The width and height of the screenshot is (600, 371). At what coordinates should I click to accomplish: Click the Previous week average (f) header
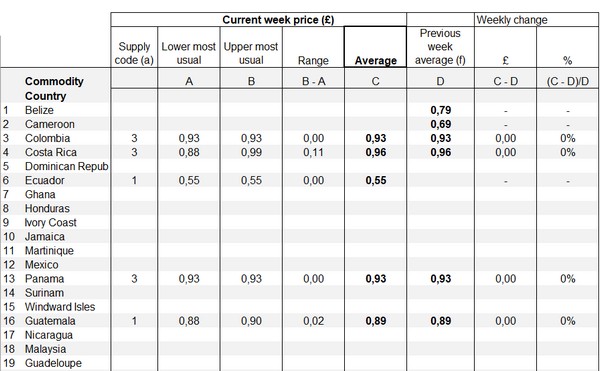[440, 47]
